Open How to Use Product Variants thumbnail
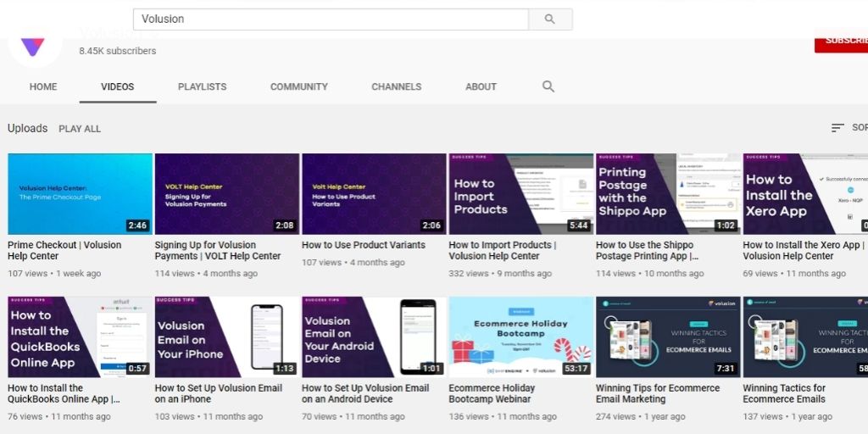Screen dimensions: 868x434 [x=374, y=194]
